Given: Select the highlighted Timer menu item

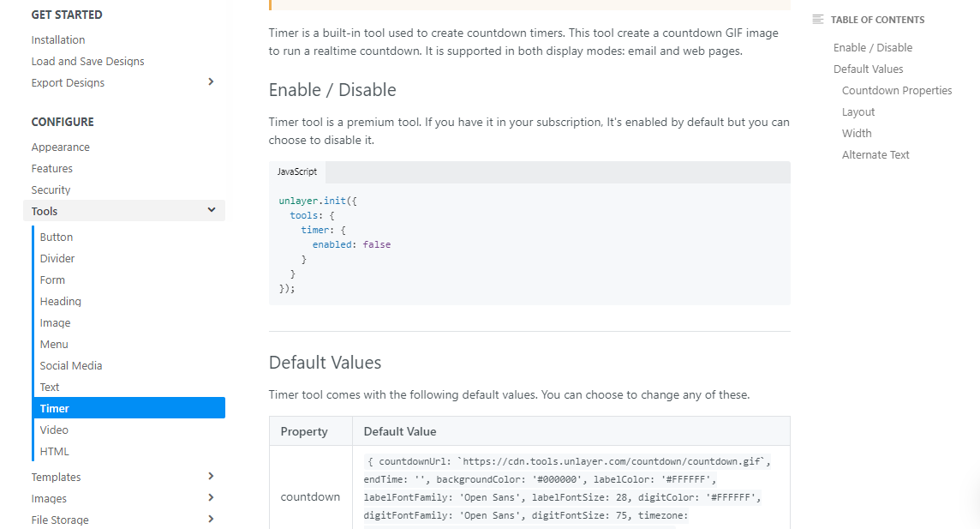Looking at the screenshot, I should [x=128, y=408].
